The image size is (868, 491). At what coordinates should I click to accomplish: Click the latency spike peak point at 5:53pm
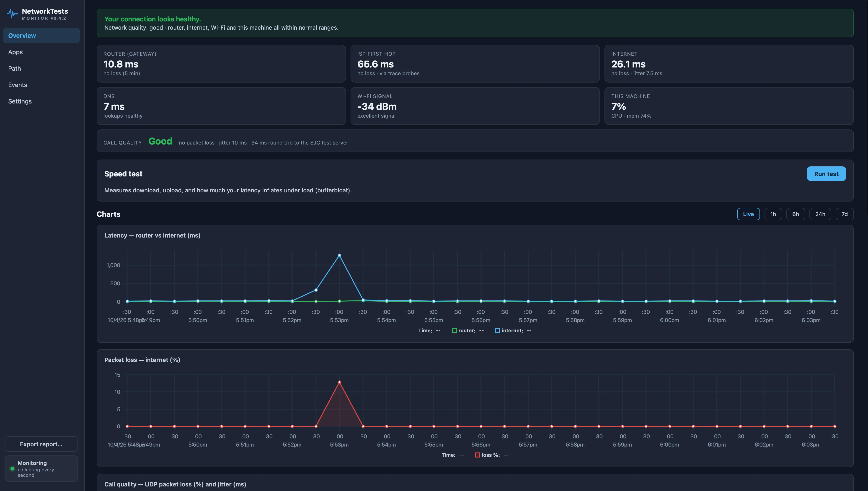point(339,256)
